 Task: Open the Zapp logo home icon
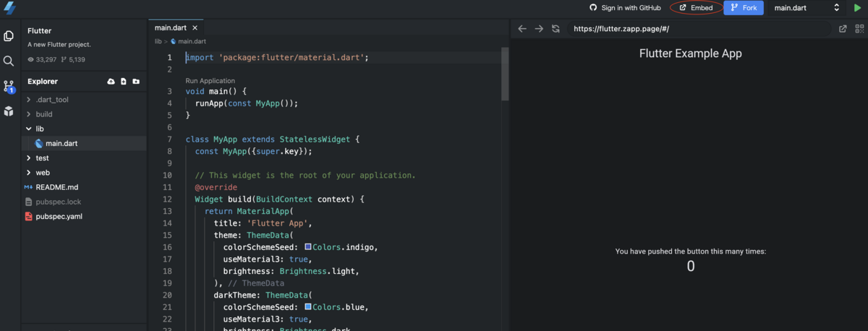(9, 8)
